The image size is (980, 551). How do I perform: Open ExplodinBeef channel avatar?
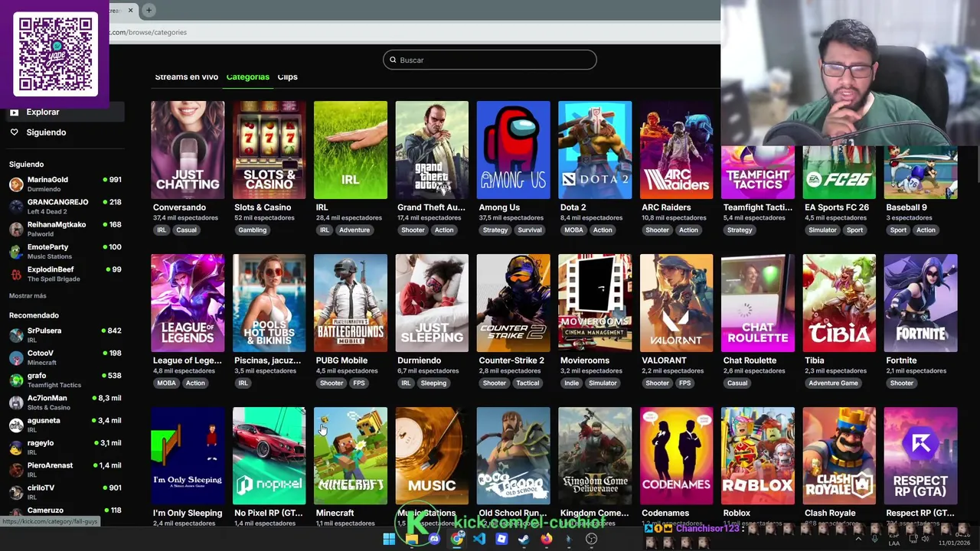click(x=16, y=274)
